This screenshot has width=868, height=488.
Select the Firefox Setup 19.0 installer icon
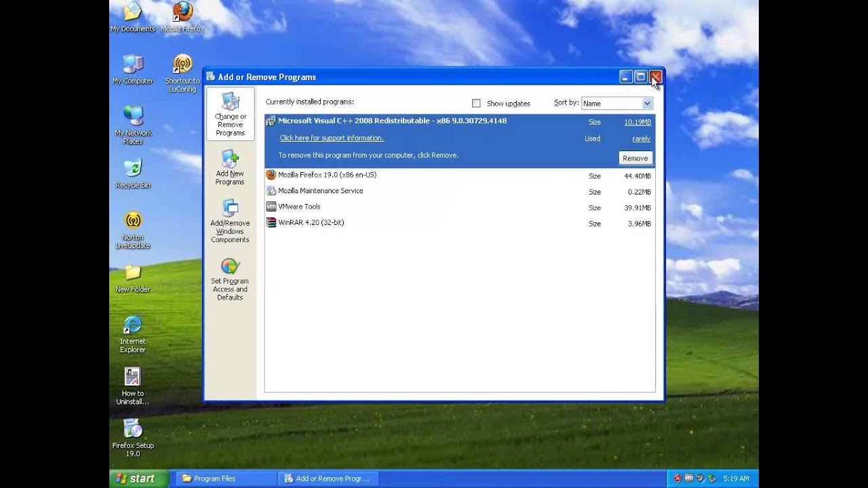pos(133,438)
